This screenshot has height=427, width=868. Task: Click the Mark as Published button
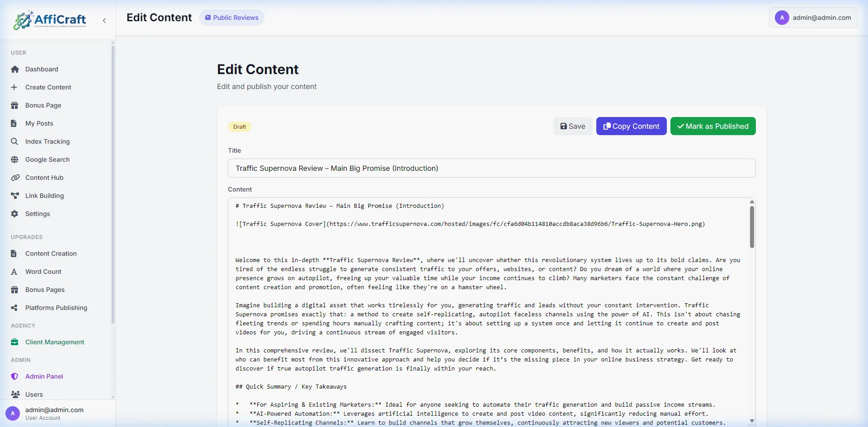click(713, 126)
